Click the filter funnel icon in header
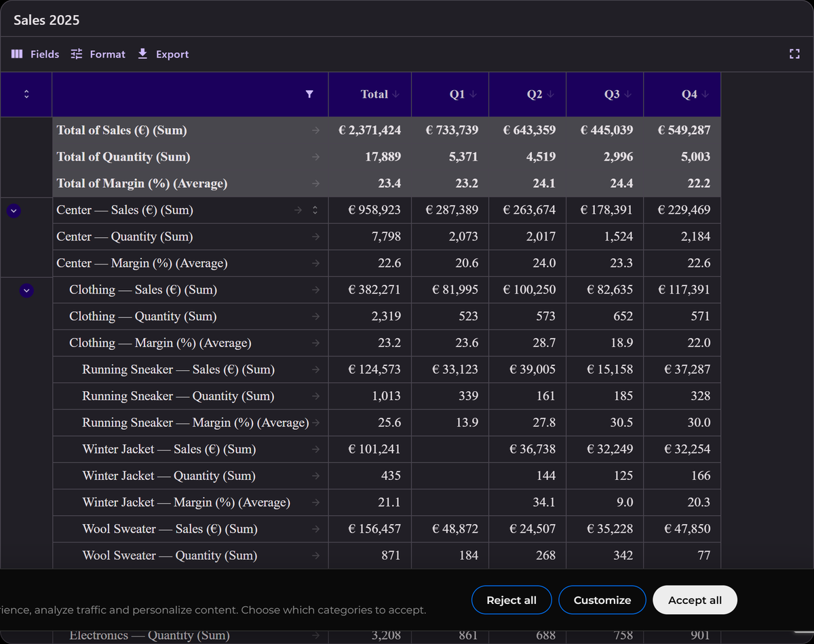 (309, 94)
